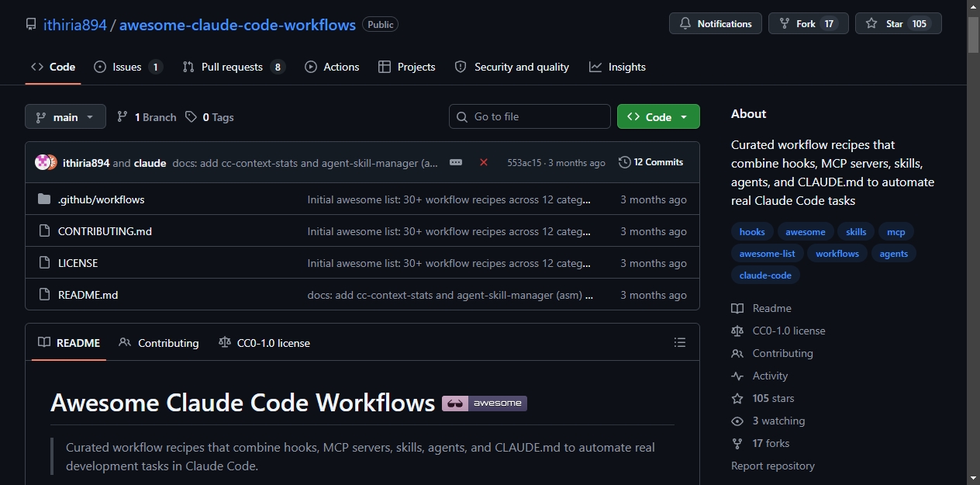The width and height of the screenshot is (980, 485).
Task: Open the README.md file
Action: pos(88,295)
